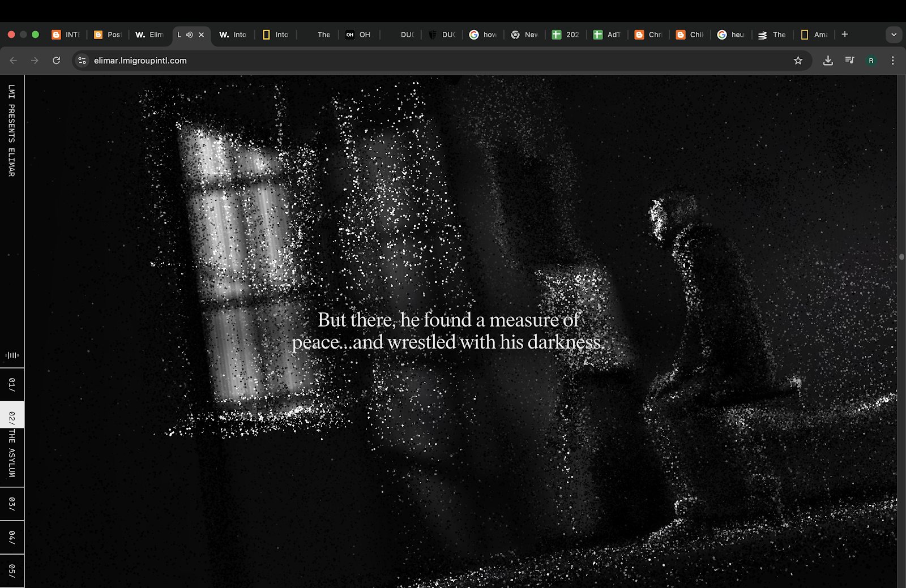Viewport: 906px width, 588px height.
Task: Jump to chapter 05/ in sidebar
Action: 12,570
